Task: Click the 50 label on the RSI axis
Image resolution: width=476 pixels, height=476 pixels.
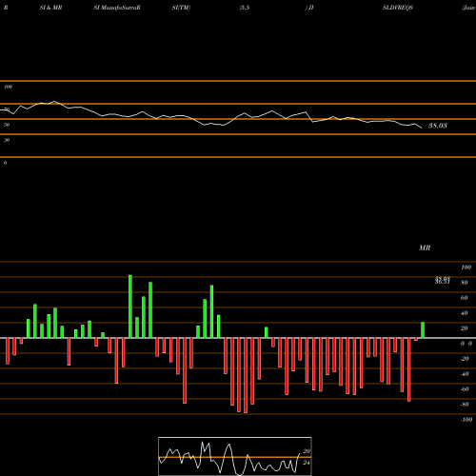Action: (7, 125)
